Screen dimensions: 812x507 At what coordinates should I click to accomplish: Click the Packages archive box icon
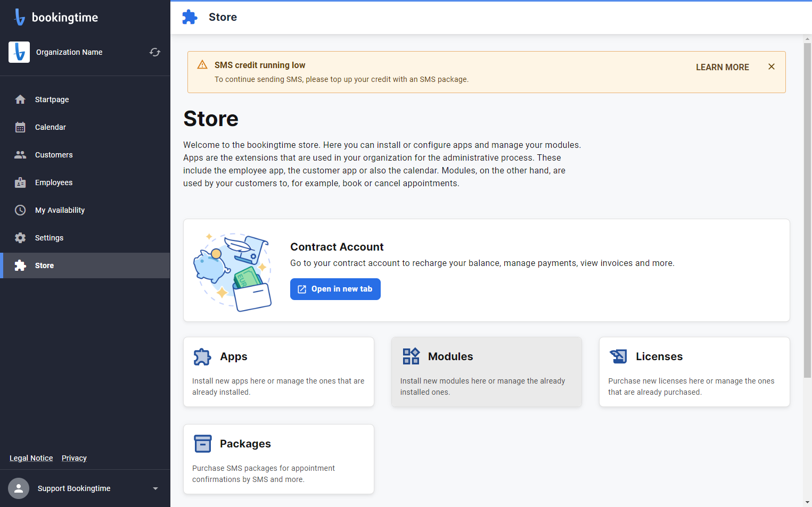click(x=203, y=444)
